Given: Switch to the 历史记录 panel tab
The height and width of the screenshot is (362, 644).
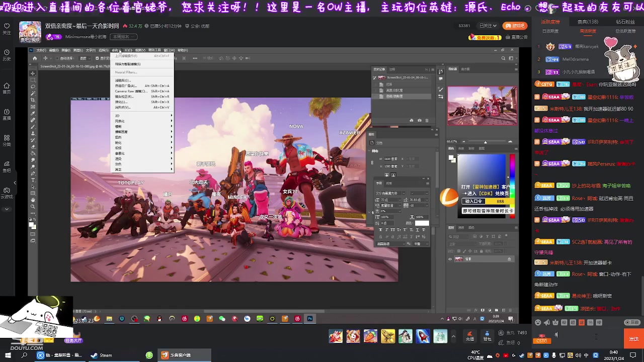Looking at the screenshot, I should (379, 69).
